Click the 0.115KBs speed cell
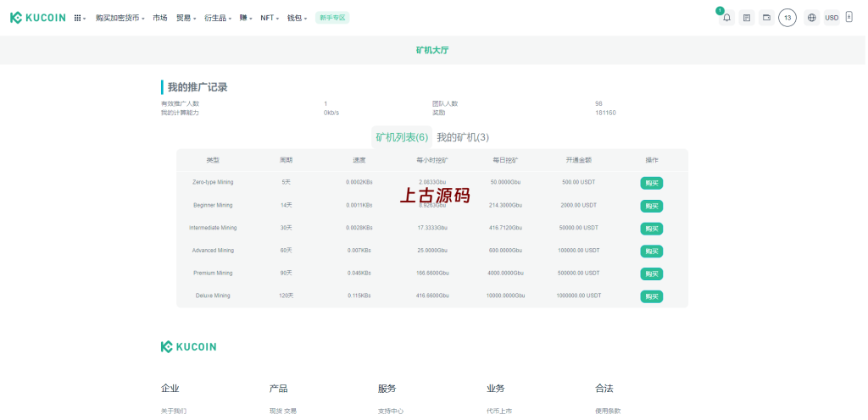Image resolution: width=868 pixels, height=420 pixels. point(359,296)
